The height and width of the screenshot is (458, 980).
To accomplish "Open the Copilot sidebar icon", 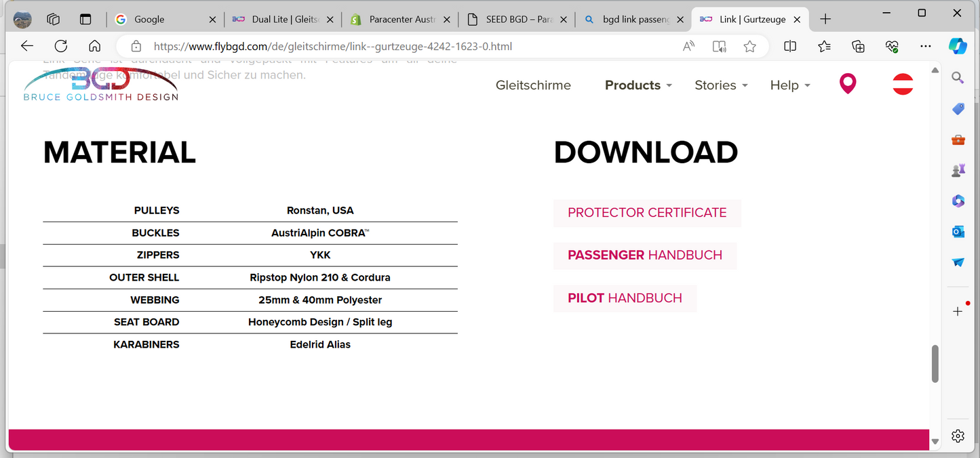I will [958, 46].
